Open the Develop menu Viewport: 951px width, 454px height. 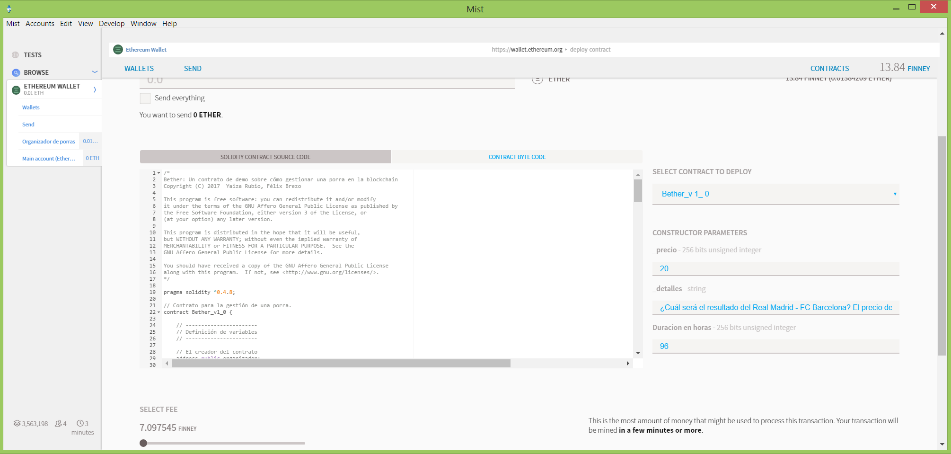112,24
